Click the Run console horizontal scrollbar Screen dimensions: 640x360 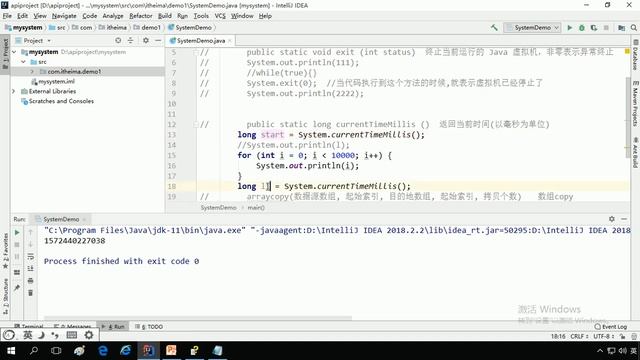point(198,318)
